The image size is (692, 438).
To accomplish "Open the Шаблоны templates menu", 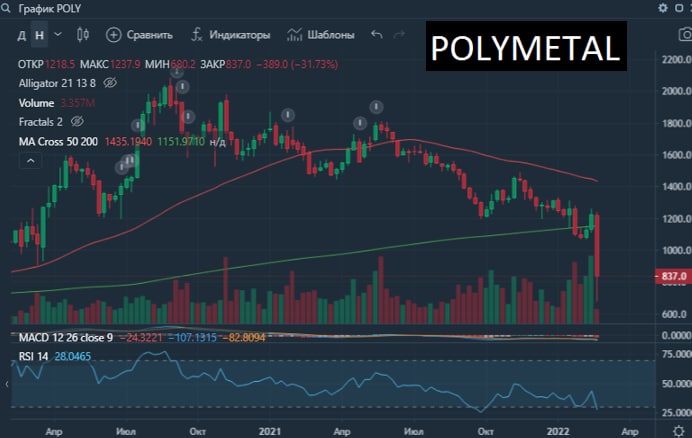I will point(321,34).
